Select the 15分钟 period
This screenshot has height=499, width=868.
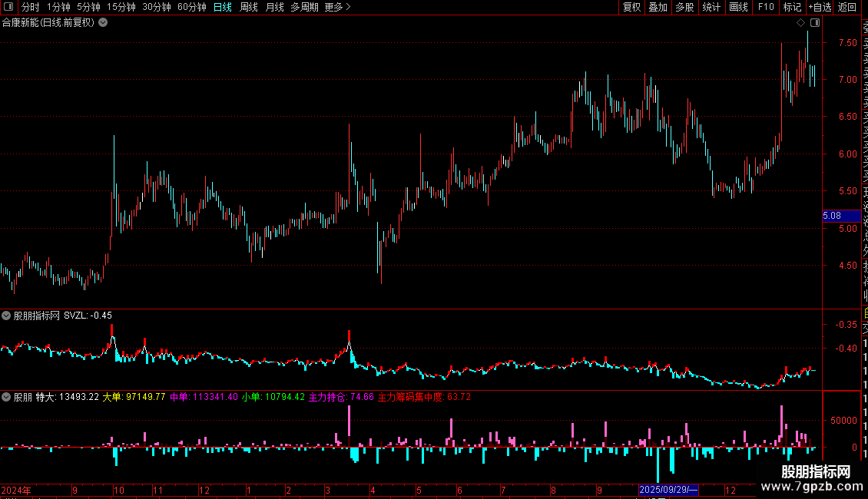(x=121, y=7)
